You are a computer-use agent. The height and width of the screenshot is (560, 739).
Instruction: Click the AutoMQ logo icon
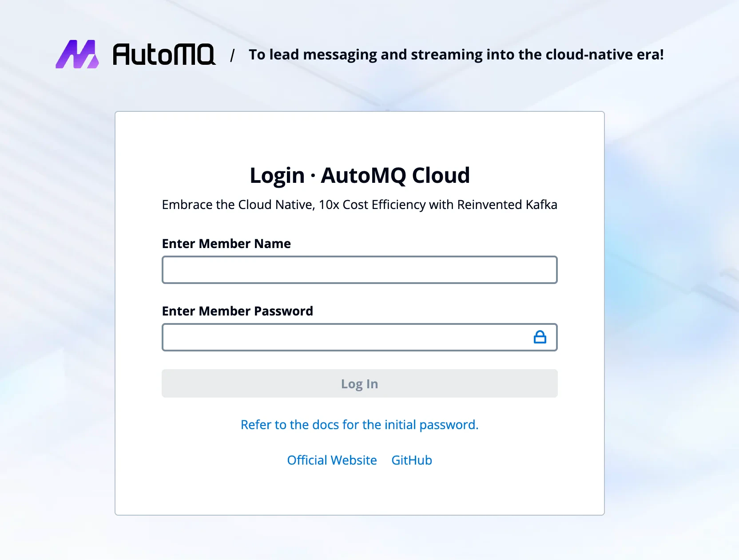pos(77,54)
